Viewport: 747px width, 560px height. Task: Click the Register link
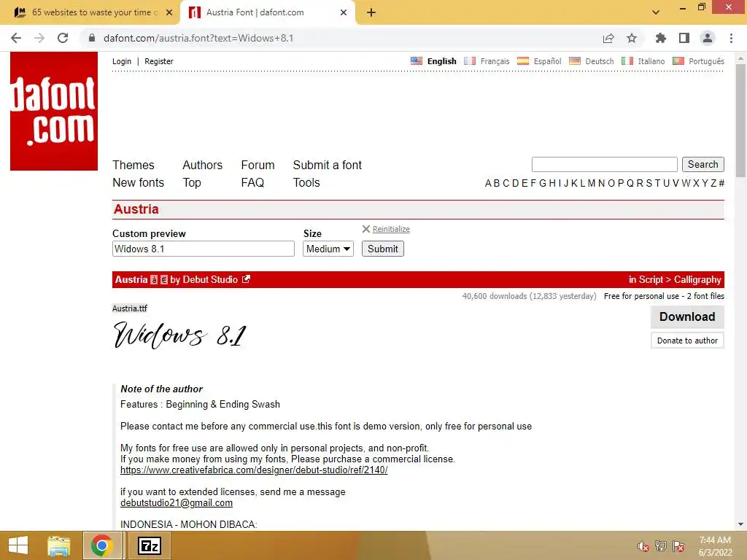158,61
